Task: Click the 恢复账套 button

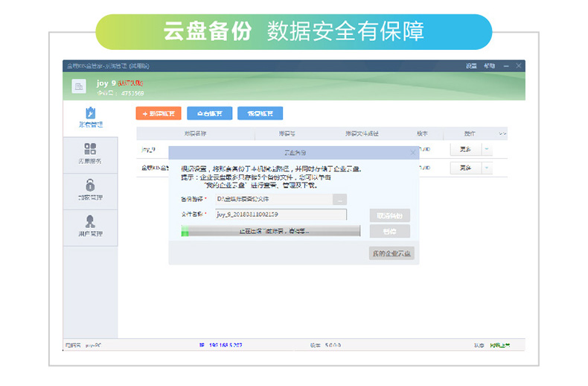Action: (x=260, y=113)
